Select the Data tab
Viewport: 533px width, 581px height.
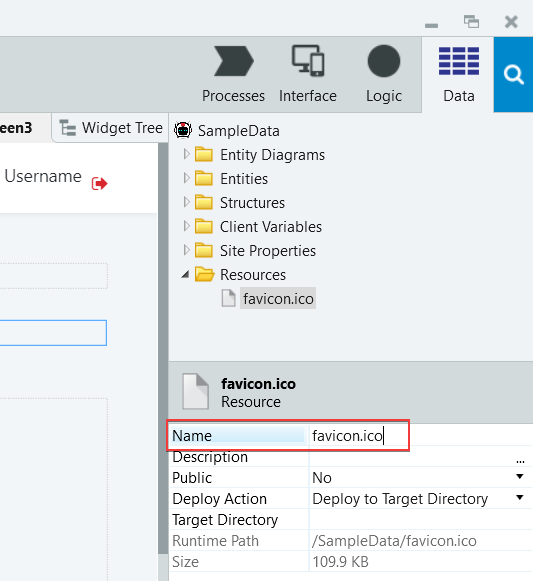pyautogui.click(x=458, y=74)
